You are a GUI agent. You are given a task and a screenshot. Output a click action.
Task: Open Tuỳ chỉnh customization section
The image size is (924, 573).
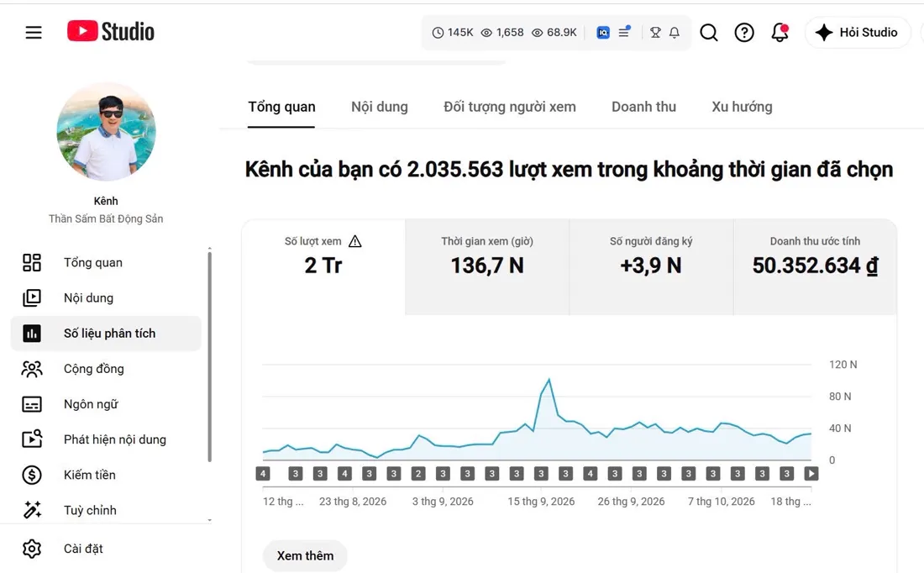106,510
